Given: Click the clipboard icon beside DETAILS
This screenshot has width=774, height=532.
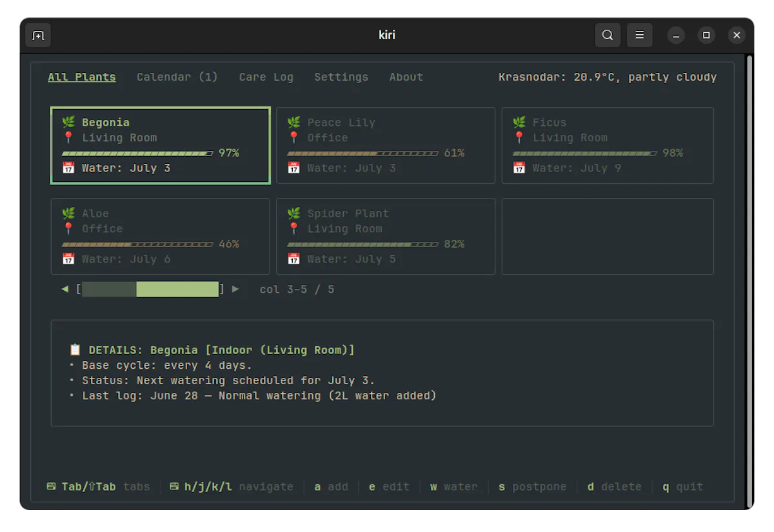Looking at the screenshot, I should click(x=75, y=350).
